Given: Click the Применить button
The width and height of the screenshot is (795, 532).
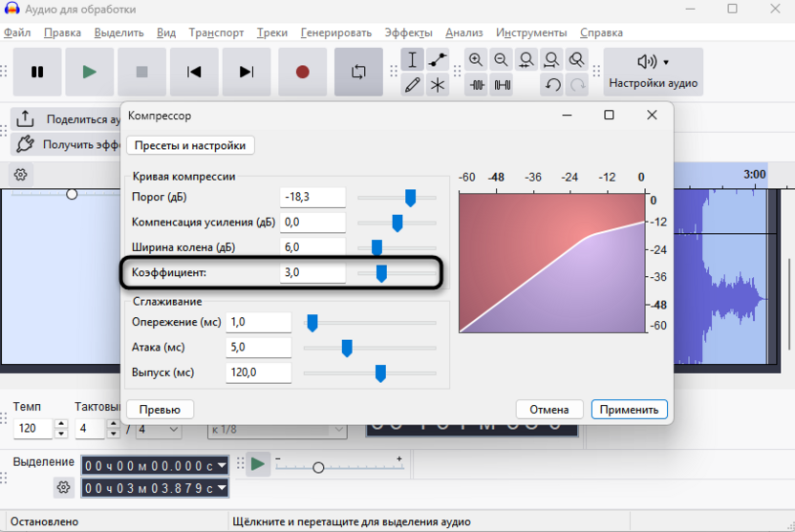Looking at the screenshot, I should 629,409.
